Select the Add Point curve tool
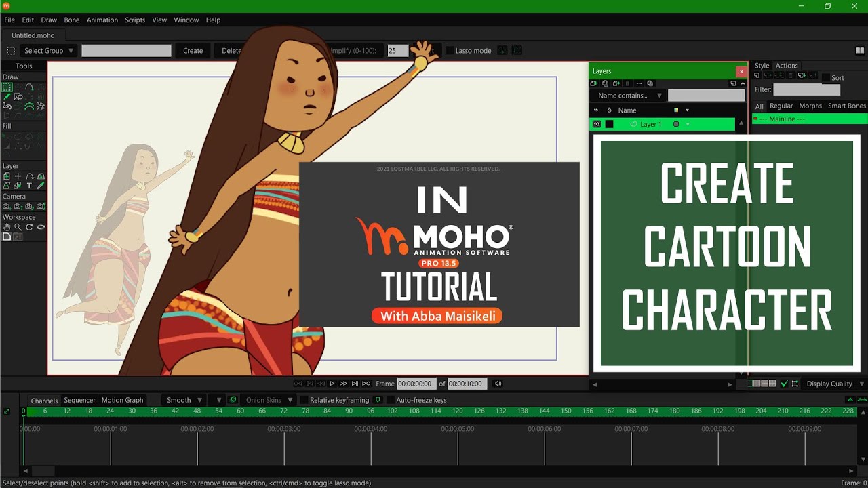Image resolution: width=868 pixels, height=488 pixels. (x=29, y=87)
